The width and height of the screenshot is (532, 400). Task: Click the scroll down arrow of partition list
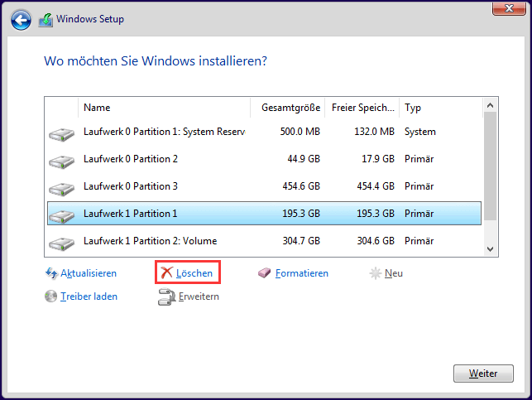490,249
